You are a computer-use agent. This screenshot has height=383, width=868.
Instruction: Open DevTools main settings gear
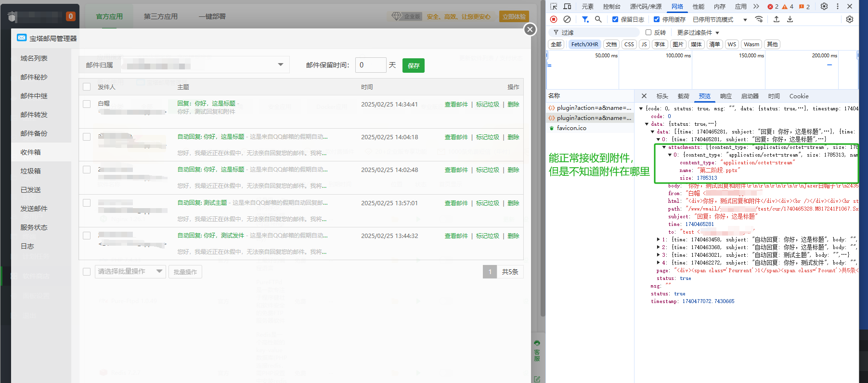pyautogui.click(x=824, y=6)
